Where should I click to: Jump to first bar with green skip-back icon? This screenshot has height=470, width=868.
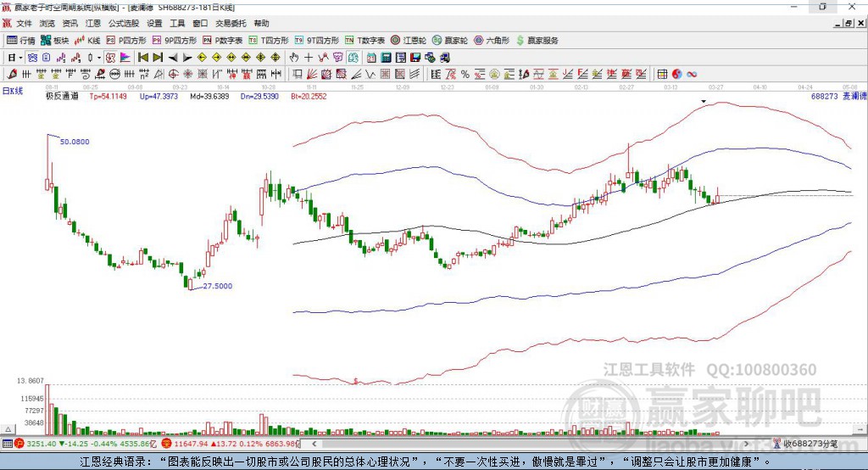tap(142, 58)
